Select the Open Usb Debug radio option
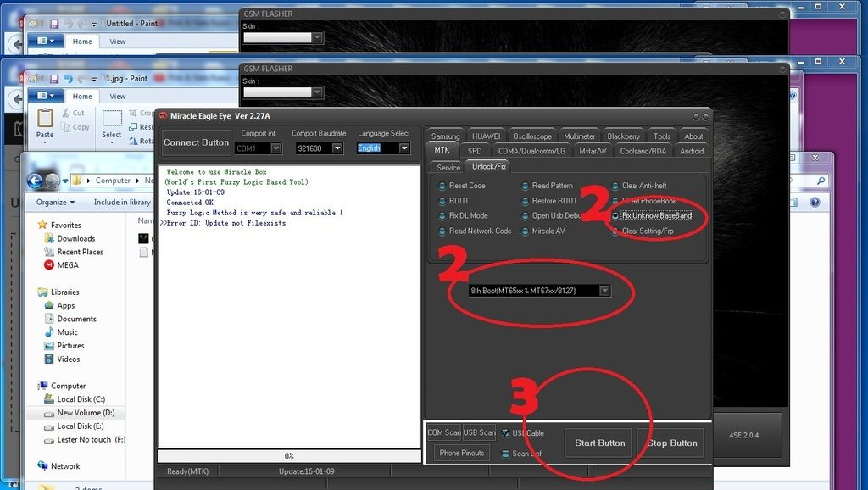Image resolution: width=868 pixels, height=490 pixels. pos(525,216)
